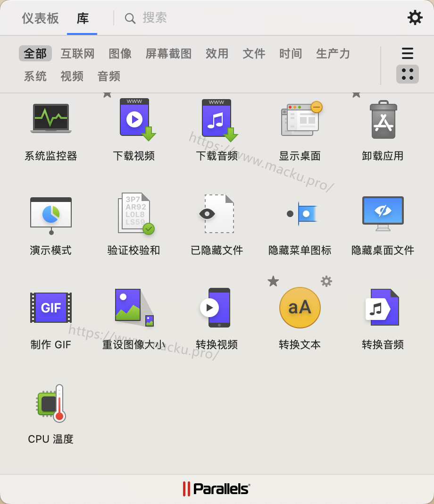Toggle favorite star on 转换文本
Image resolution: width=434 pixels, height=504 pixels.
(x=273, y=281)
